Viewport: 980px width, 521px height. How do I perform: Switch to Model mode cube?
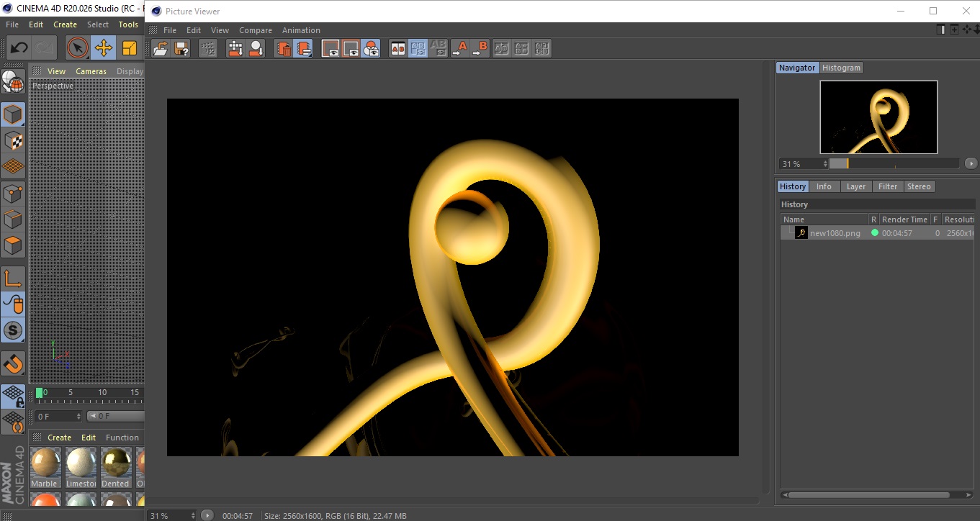coord(13,114)
